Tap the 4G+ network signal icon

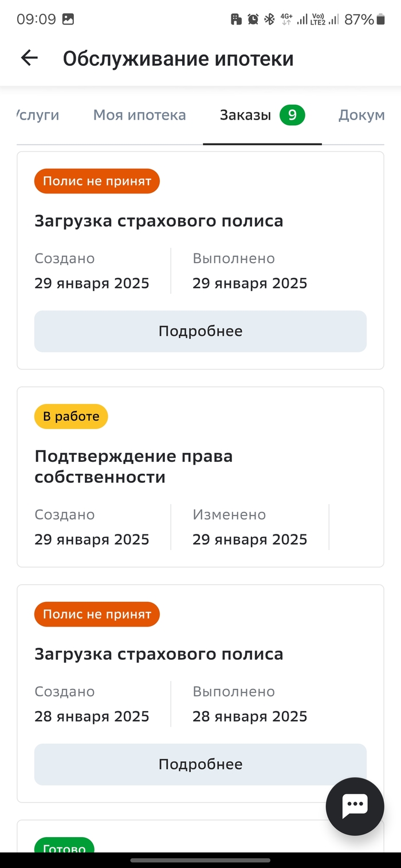(286, 19)
